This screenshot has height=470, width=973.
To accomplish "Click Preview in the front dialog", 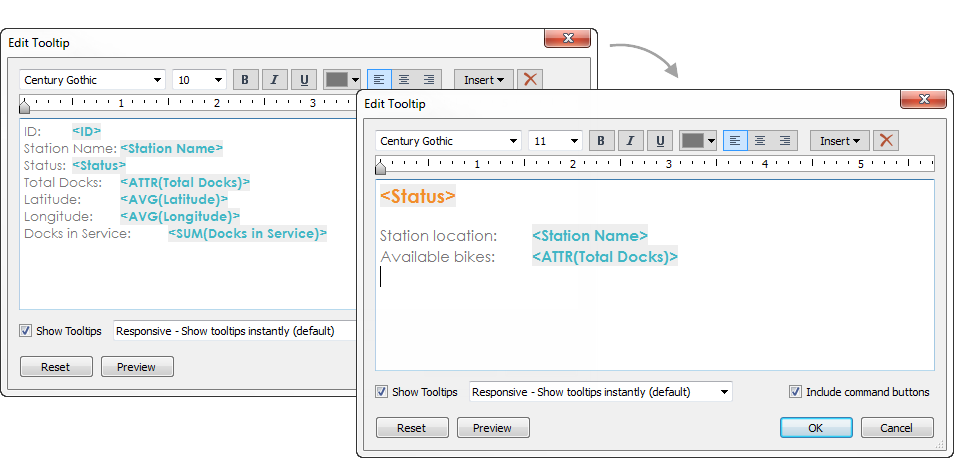I will pyautogui.click(x=493, y=428).
